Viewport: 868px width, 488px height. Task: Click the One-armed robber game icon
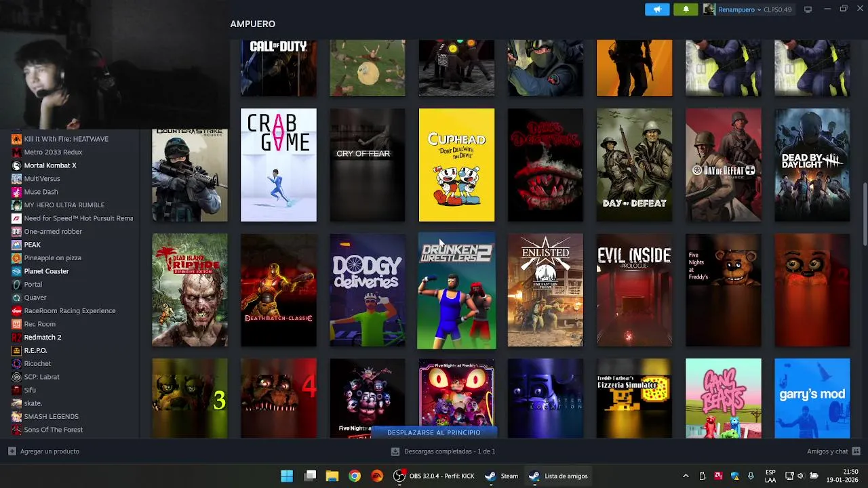(16, 231)
